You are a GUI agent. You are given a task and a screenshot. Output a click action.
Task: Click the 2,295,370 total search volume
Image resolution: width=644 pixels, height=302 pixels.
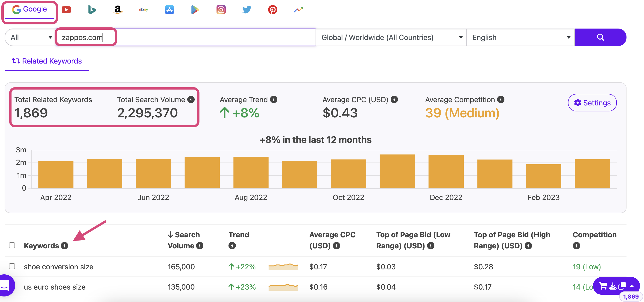click(147, 113)
